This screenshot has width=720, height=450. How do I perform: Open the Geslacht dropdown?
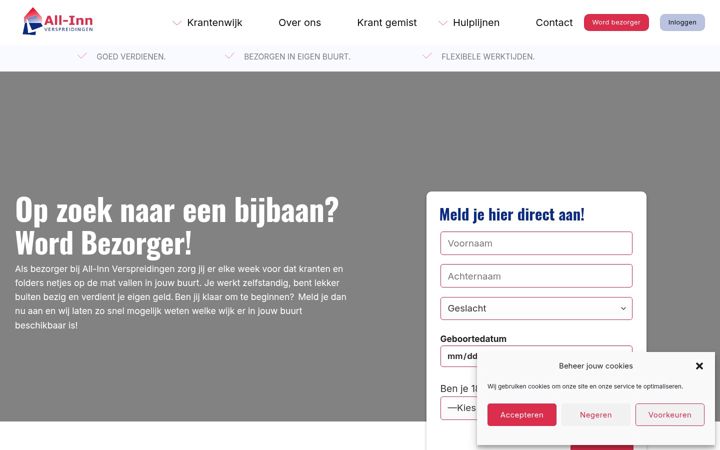coord(536,309)
